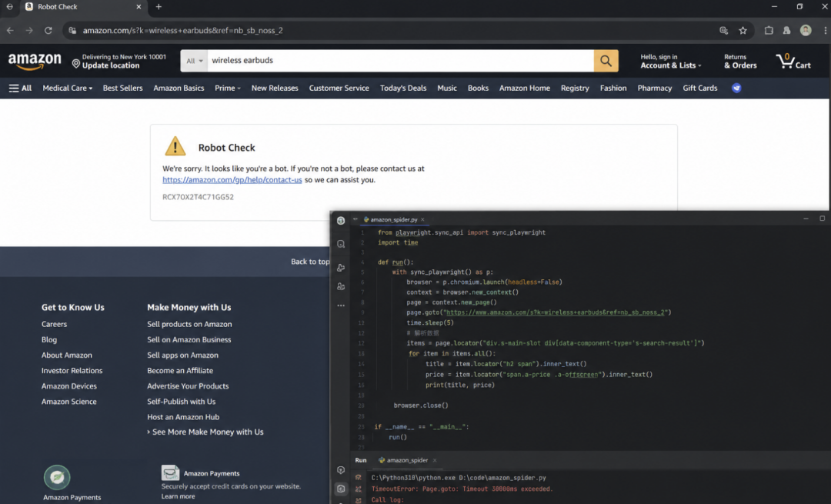The height and width of the screenshot is (504, 831).
Task: Select the amazon_spider.py editor tab
Action: (393, 219)
